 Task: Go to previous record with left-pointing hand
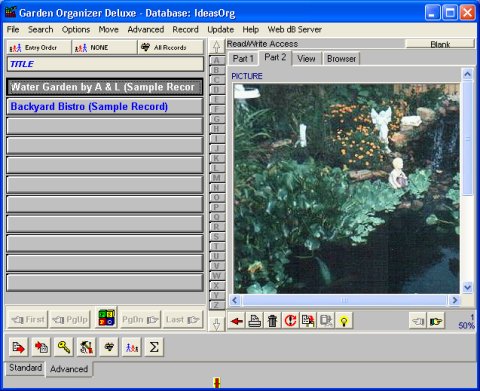coord(418,321)
